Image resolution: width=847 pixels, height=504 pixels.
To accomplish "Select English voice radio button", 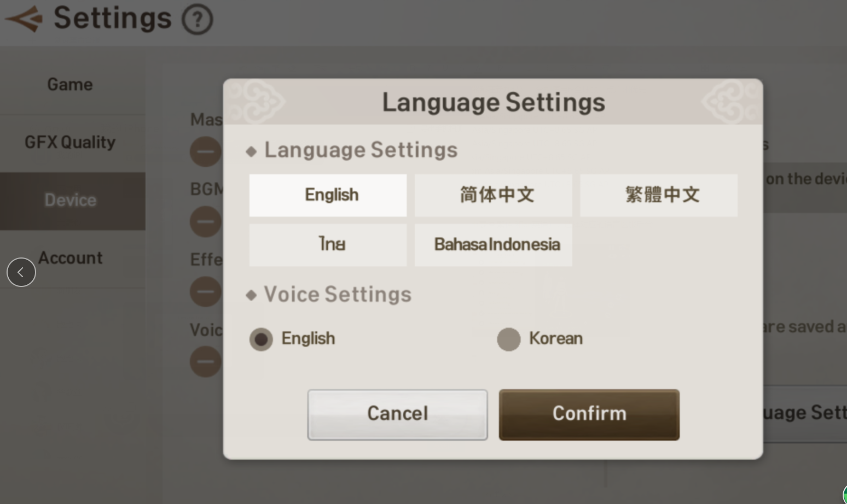I will click(261, 339).
